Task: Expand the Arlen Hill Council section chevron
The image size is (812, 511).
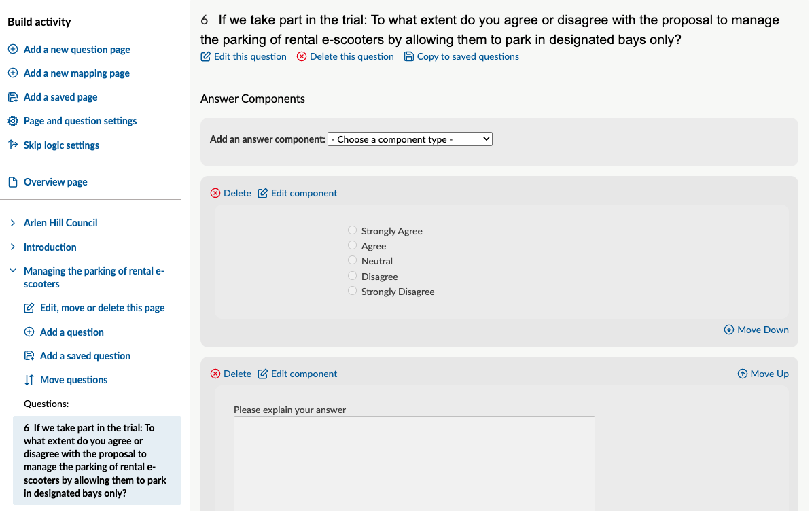Action: (13, 223)
